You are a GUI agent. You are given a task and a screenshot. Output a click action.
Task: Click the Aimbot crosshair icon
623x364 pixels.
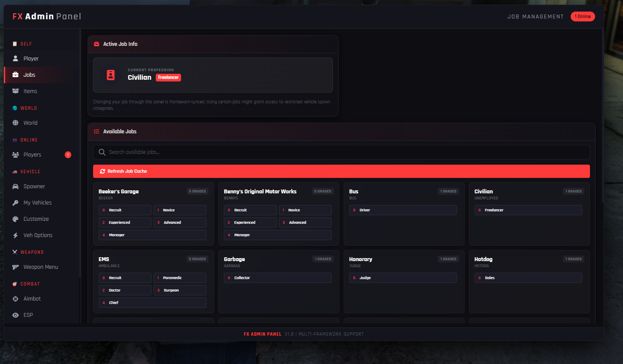click(x=15, y=298)
